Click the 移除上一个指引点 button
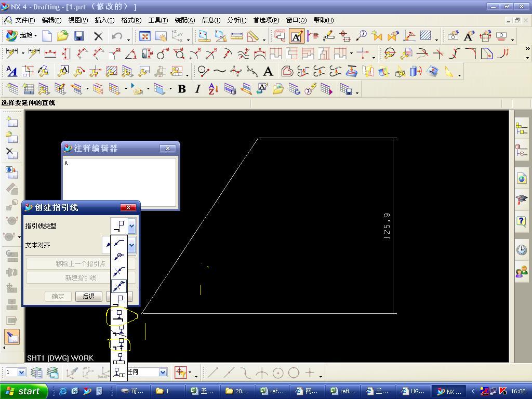This screenshot has width=532, height=399. (x=81, y=263)
